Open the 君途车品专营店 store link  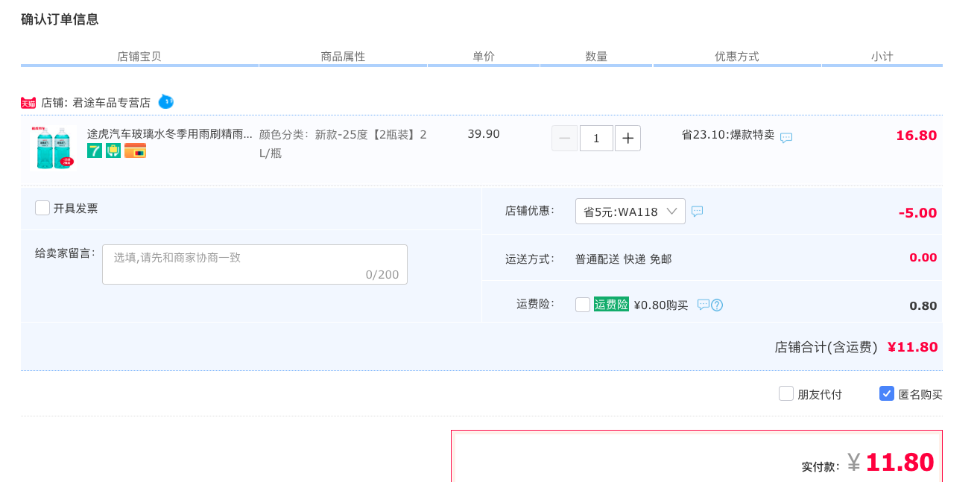[x=112, y=103]
